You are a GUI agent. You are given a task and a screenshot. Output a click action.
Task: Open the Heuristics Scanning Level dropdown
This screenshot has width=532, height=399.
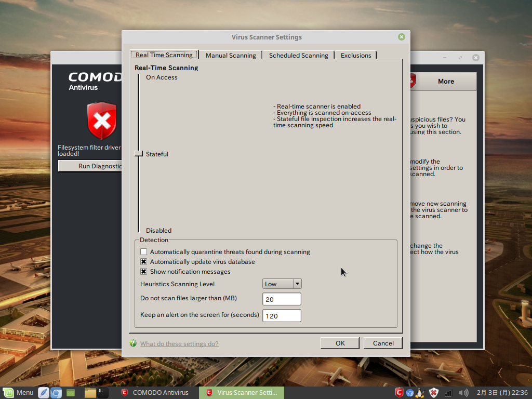pyautogui.click(x=282, y=284)
